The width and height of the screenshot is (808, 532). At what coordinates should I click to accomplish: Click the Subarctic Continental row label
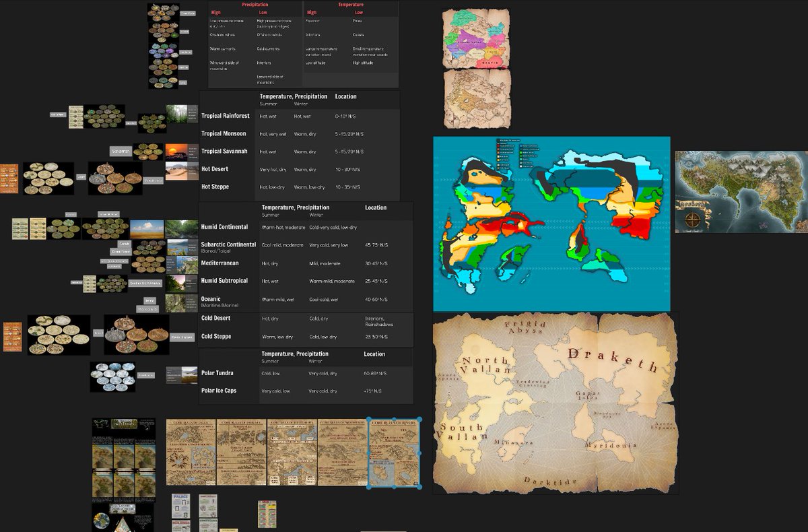228,246
